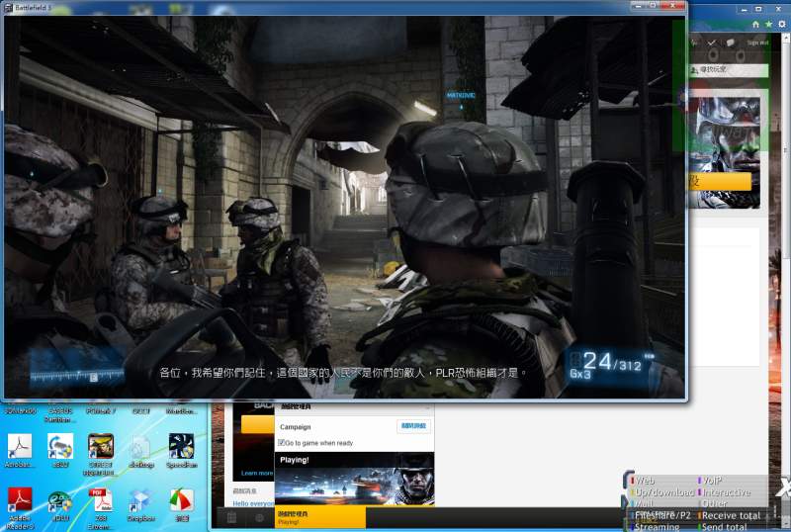Open the chat bubble icon near Sign out
This screenshot has width=791, height=532.
(730, 43)
